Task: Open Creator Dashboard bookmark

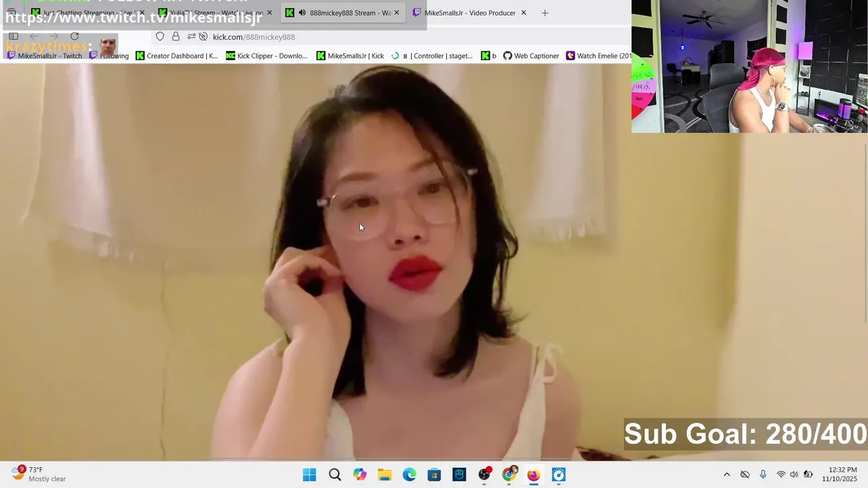Action: point(177,56)
